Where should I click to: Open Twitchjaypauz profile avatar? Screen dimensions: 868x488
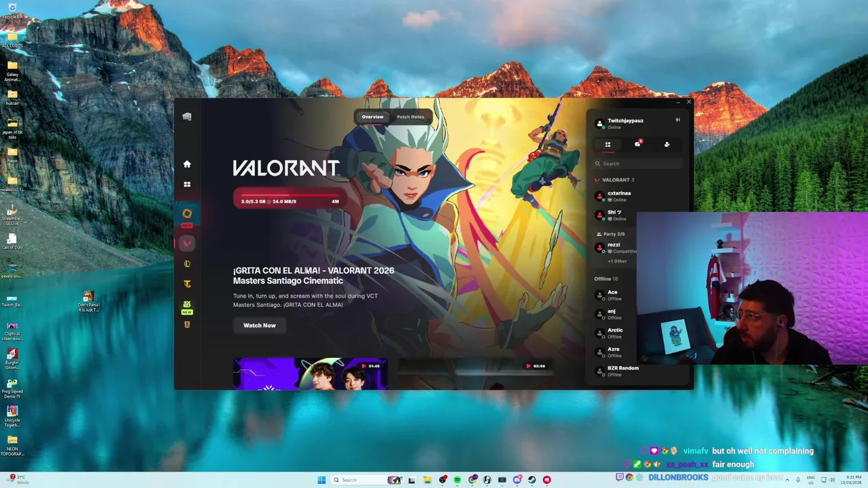(x=599, y=123)
